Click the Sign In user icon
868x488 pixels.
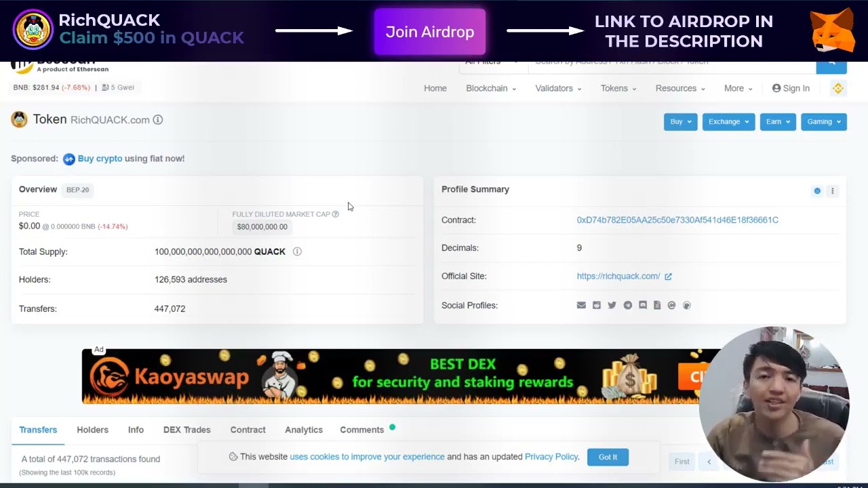coord(776,88)
